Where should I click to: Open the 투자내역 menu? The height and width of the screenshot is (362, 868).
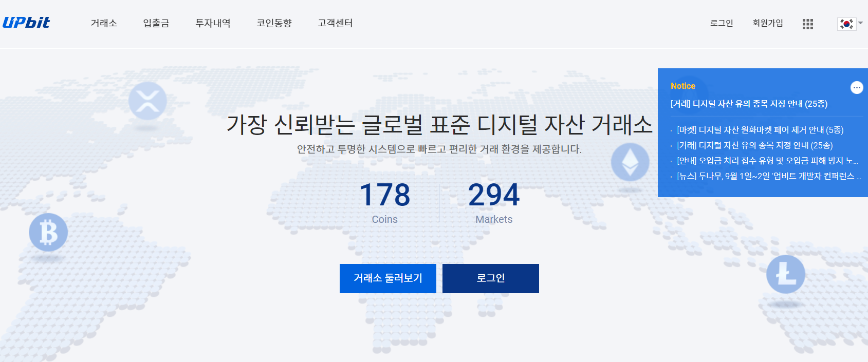tap(213, 23)
